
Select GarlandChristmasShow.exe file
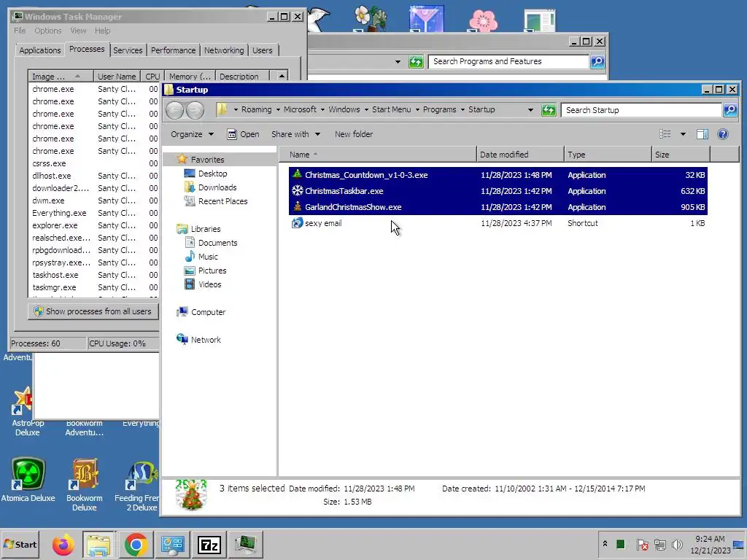coord(498,207)
